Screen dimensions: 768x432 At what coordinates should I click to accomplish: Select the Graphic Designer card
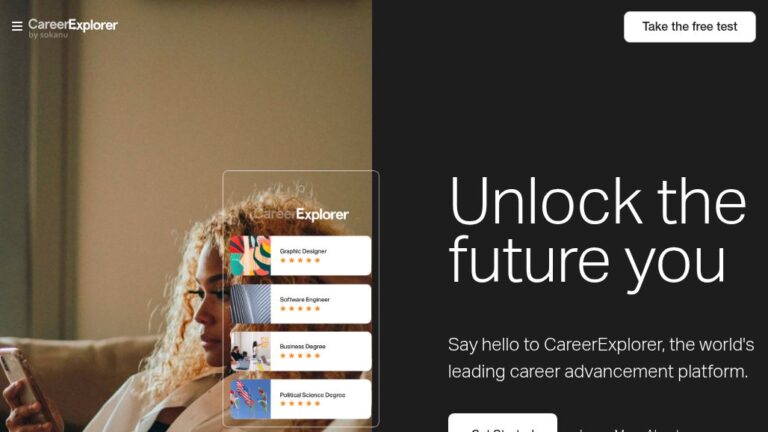click(x=300, y=256)
